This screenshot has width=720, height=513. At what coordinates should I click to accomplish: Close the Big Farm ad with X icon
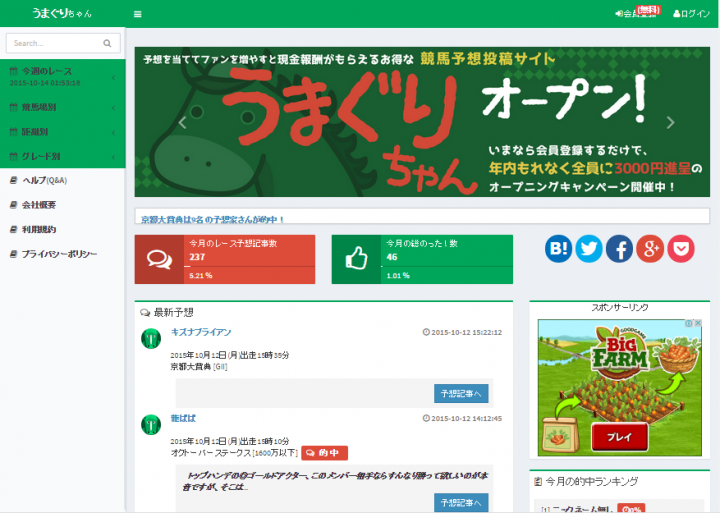pos(698,323)
